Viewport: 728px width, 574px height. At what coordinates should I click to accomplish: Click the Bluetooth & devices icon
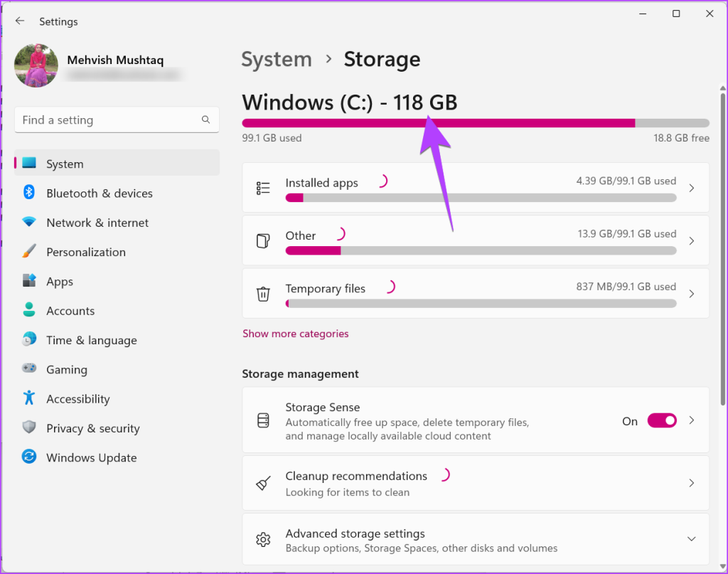click(x=29, y=193)
